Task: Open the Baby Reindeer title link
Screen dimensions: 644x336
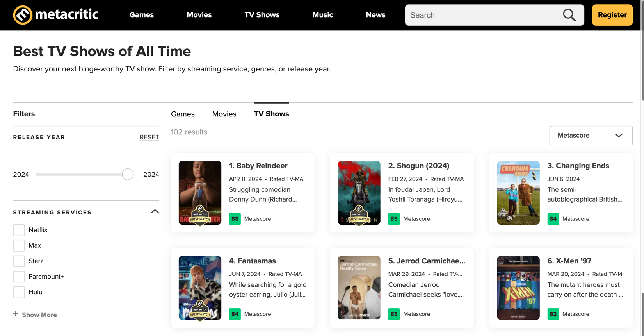Action: tap(258, 166)
